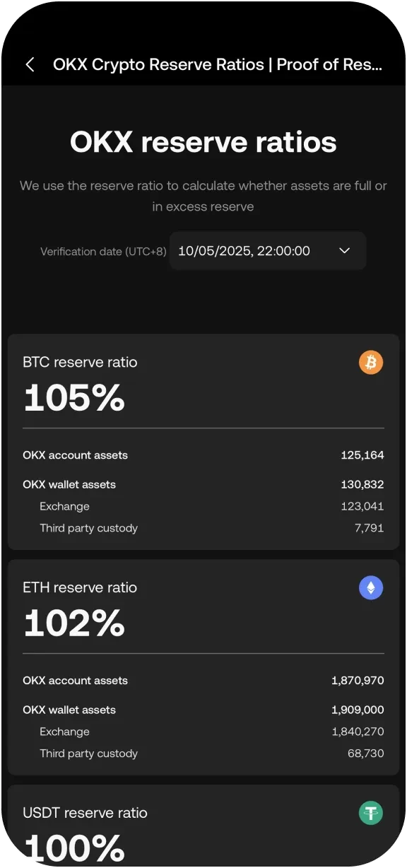Open the verification date dropdown

[x=268, y=251]
